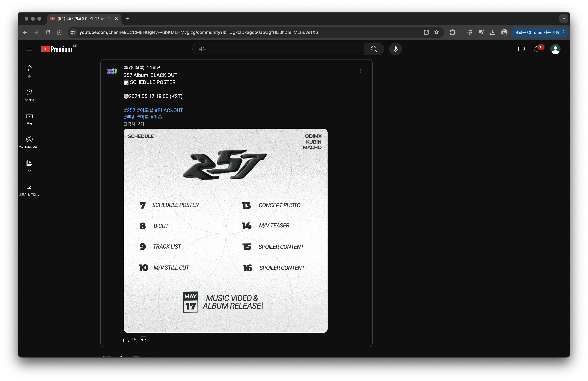Dislike the post with thumbs down

pyautogui.click(x=143, y=339)
